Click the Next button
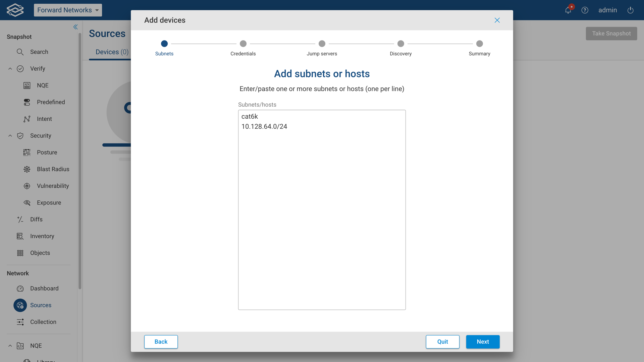This screenshot has width=644, height=362. pyautogui.click(x=482, y=342)
